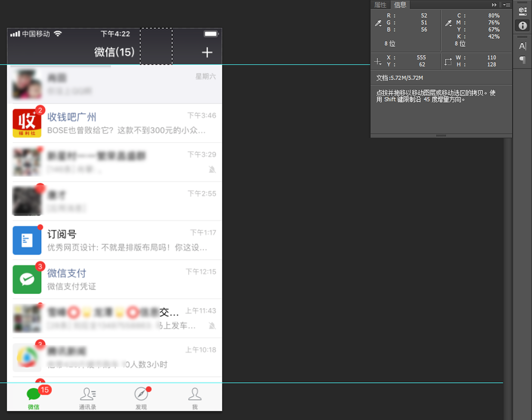Click the battery icon in status bar
This screenshot has width=532, height=420.
[x=211, y=34]
